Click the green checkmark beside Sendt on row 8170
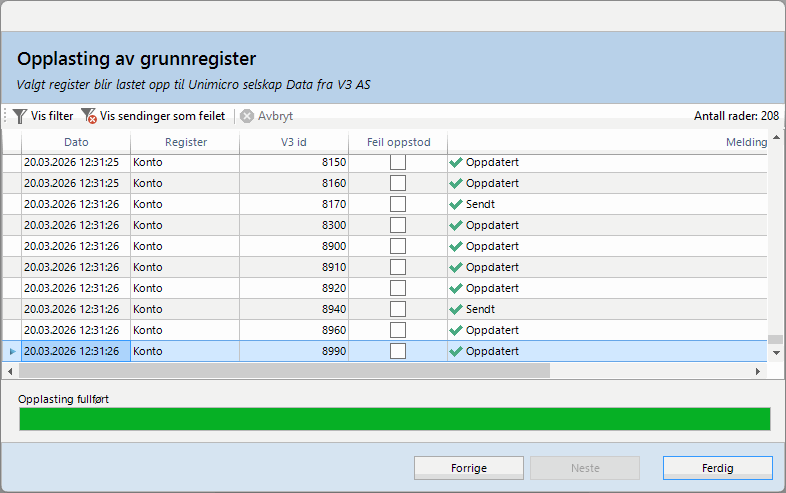Screen dimensions: 786x493 pos(456,204)
